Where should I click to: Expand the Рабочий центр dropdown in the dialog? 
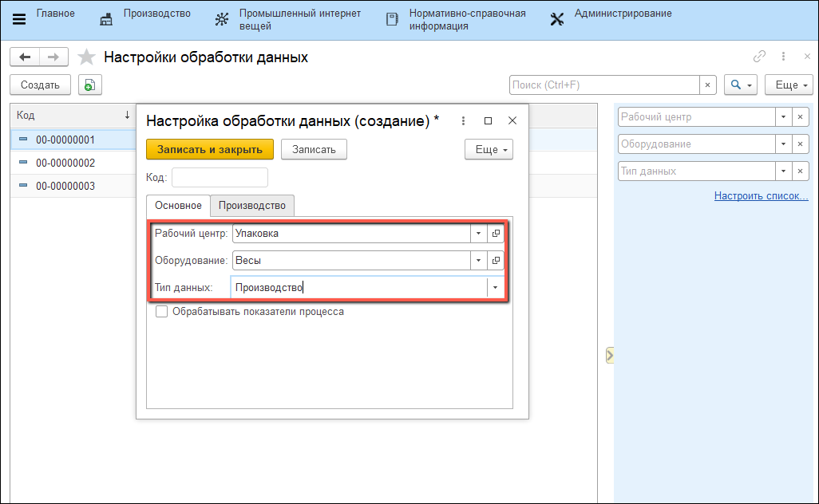coord(478,234)
